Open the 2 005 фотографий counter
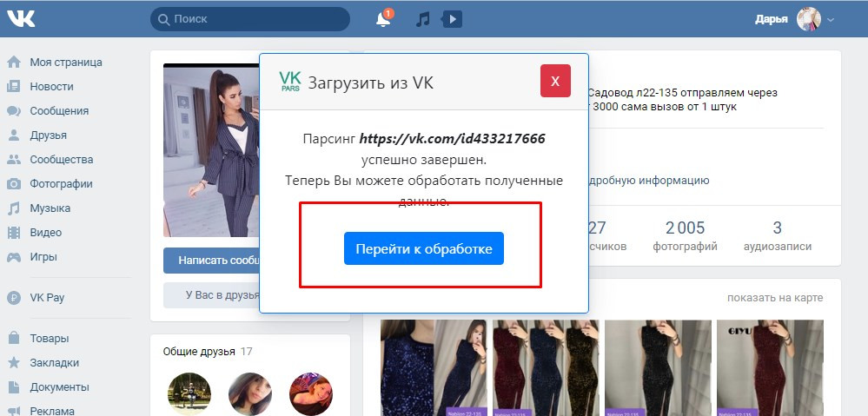Viewport: 868px width, 416px height. tap(685, 236)
